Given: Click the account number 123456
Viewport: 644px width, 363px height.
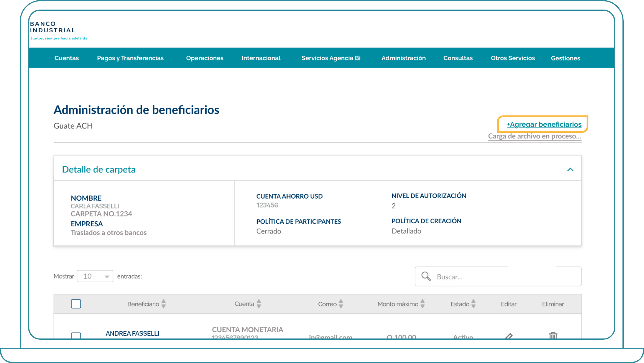Looking at the screenshot, I should coord(267,205).
